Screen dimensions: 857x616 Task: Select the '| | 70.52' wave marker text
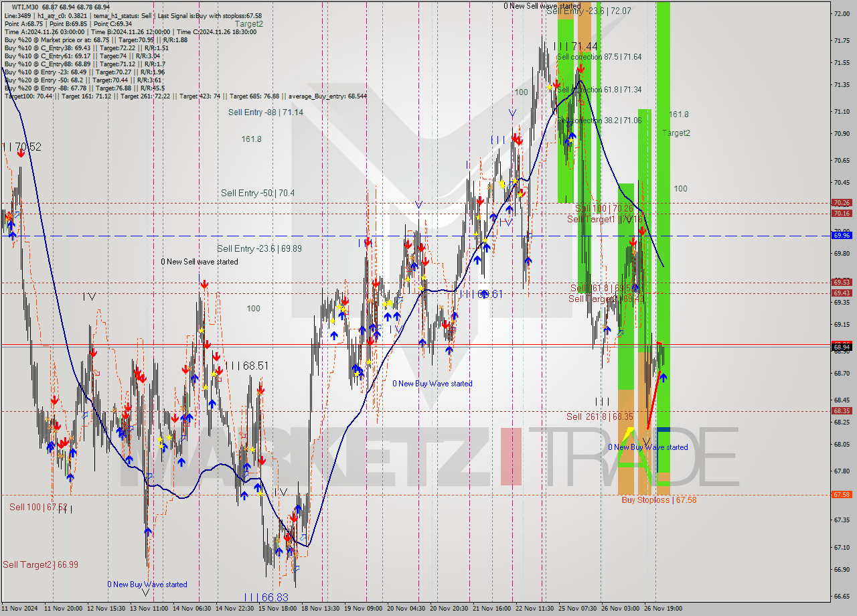coord(22,147)
